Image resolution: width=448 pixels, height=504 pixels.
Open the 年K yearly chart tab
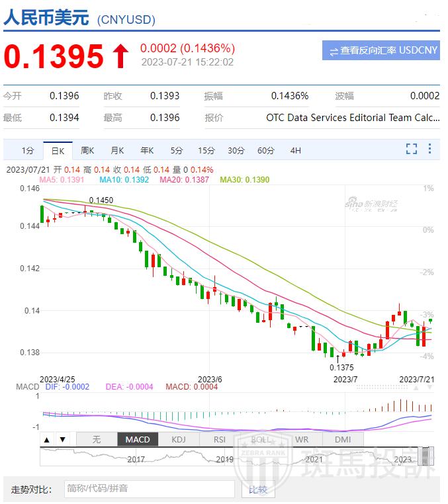147,150
